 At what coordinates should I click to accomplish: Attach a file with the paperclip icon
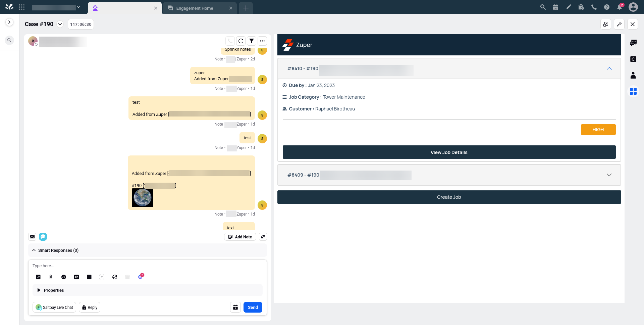click(51, 277)
